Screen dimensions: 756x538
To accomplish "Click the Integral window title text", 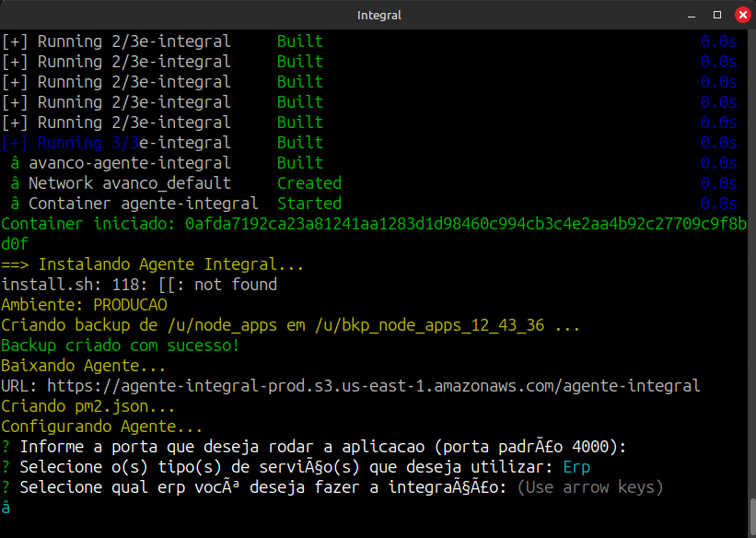I will tap(378, 15).
